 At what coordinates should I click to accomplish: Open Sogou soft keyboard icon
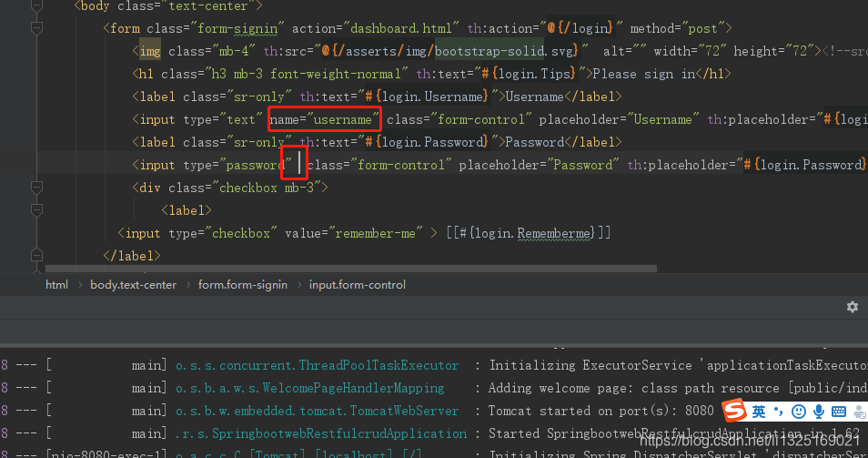click(839, 411)
